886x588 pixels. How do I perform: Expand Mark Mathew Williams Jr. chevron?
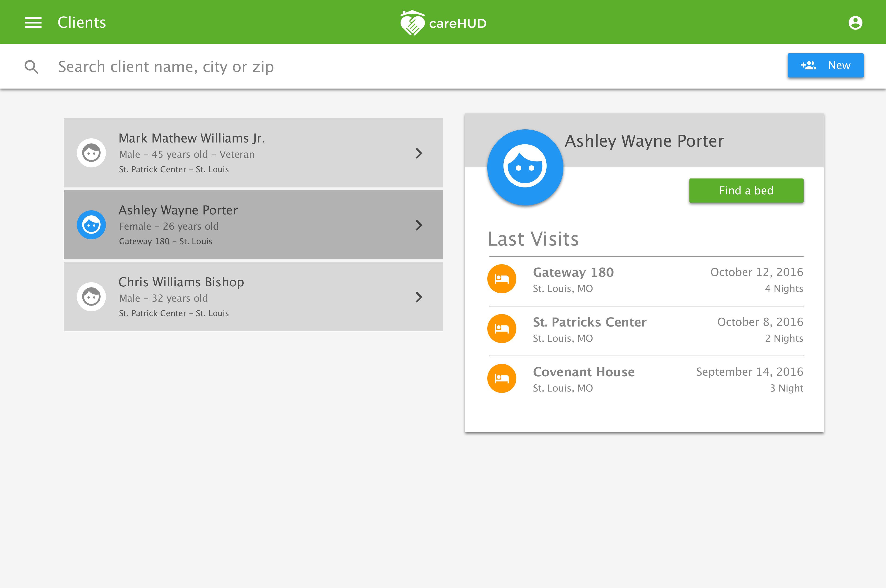419,153
